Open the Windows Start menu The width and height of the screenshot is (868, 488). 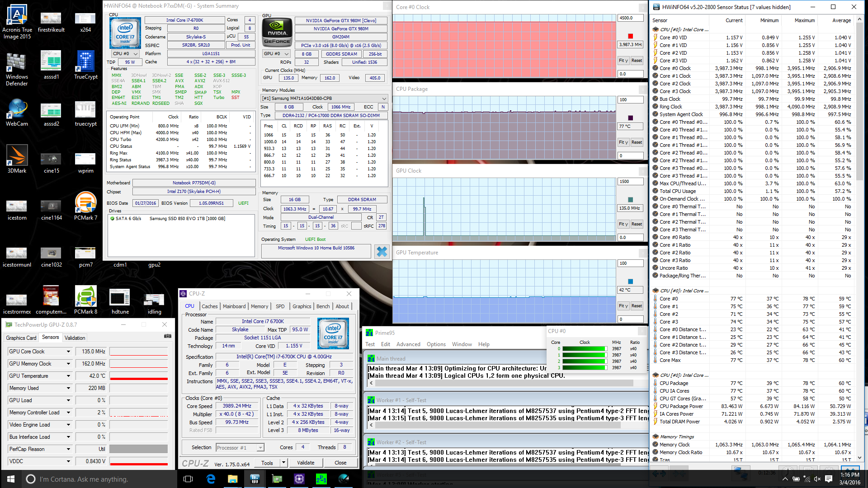click(11, 479)
